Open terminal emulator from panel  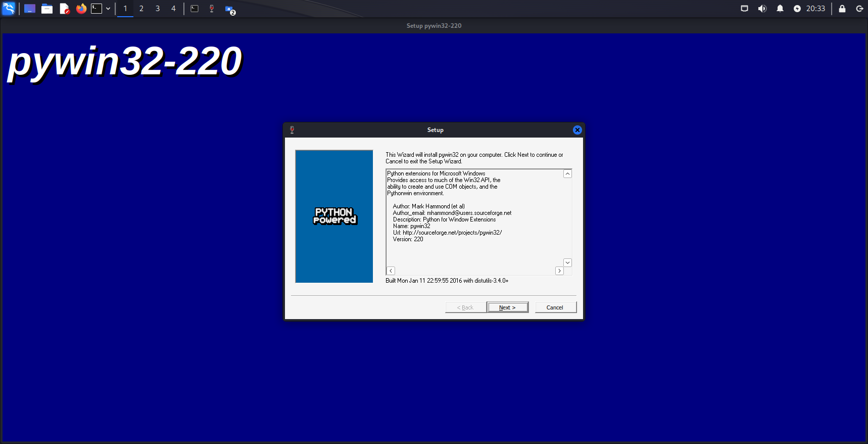(97, 9)
